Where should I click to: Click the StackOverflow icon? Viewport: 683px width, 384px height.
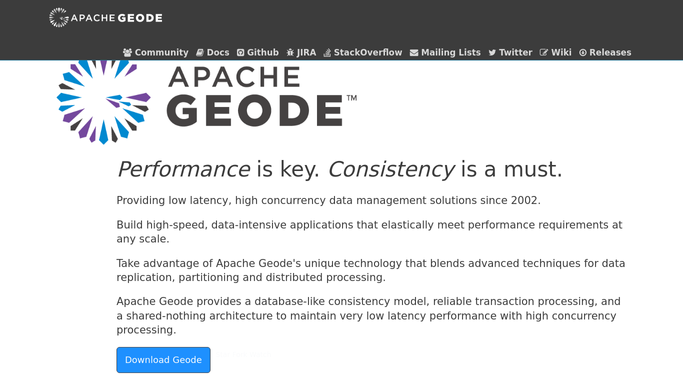coord(327,53)
